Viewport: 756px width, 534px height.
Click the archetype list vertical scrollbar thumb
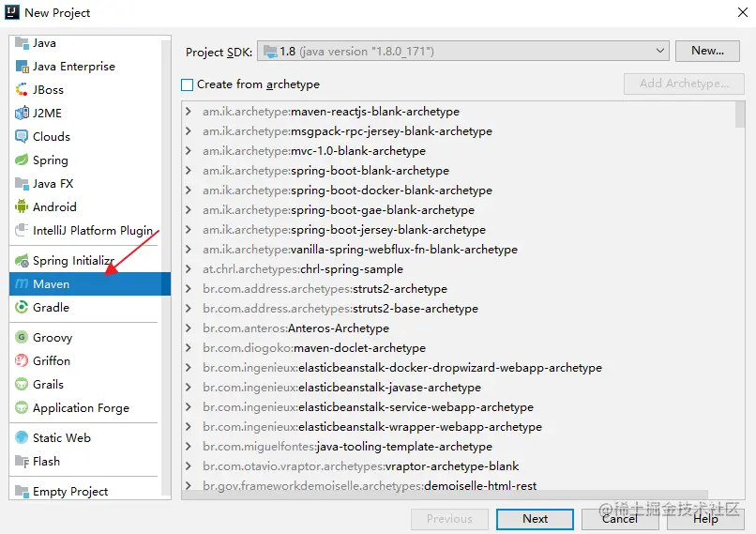(x=740, y=114)
